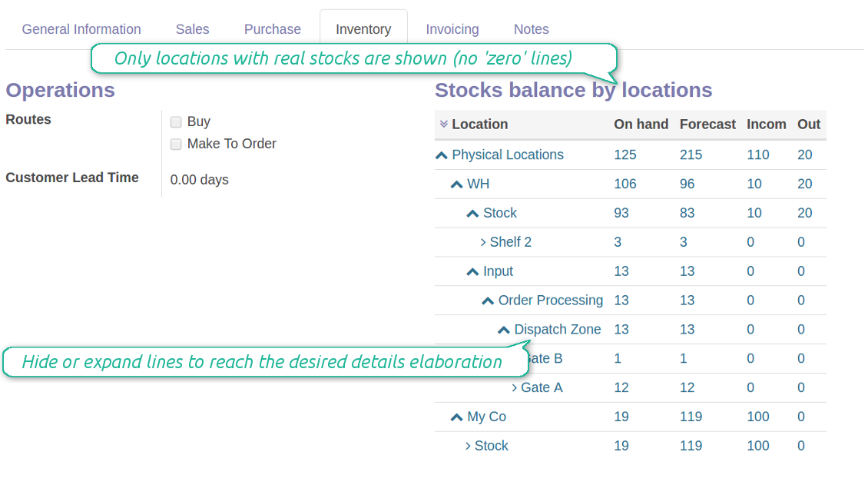Viewport: 868px width, 485px height.
Task: Click the Location column header
Action: pyautogui.click(x=480, y=124)
